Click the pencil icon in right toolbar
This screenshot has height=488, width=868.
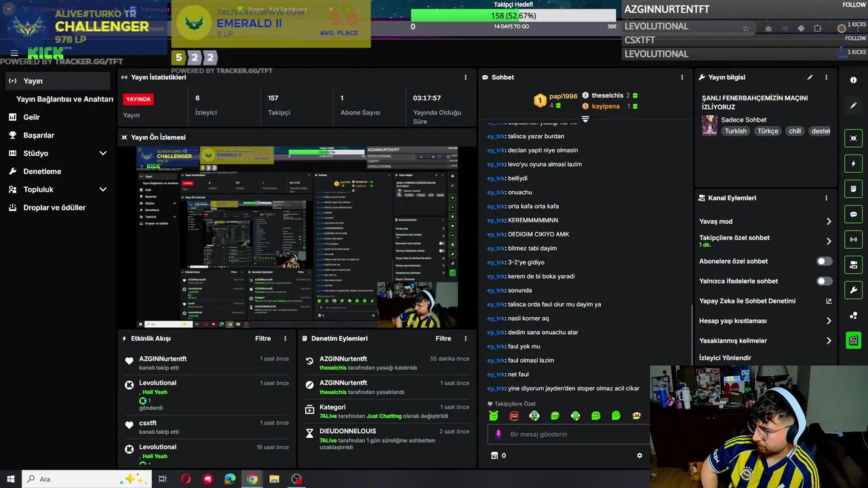(853, 106)
